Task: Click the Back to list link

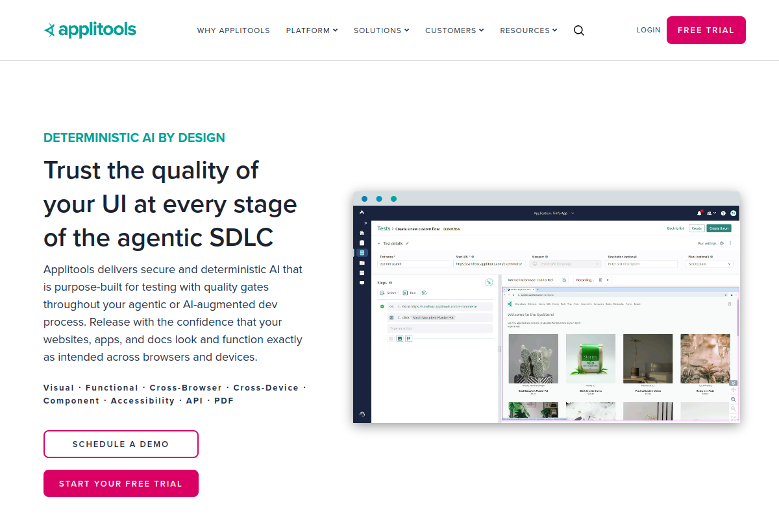Action: click(x=675, y=228)
